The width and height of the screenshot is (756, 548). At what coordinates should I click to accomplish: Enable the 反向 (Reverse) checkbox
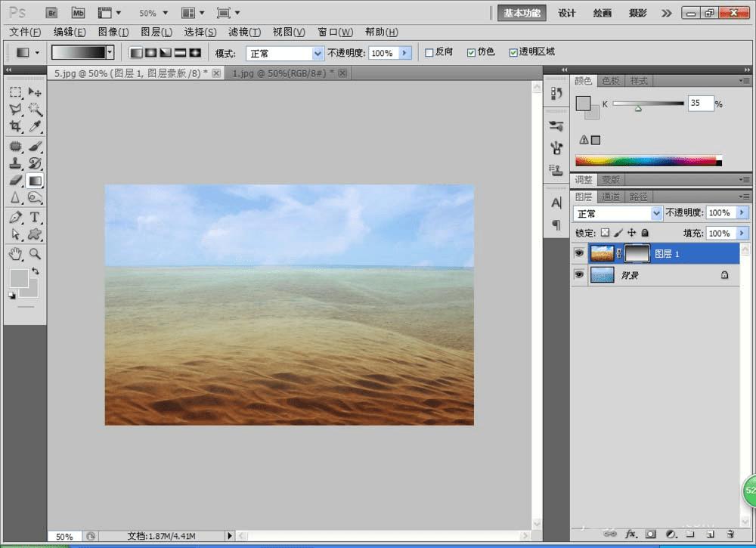[429, 53]
